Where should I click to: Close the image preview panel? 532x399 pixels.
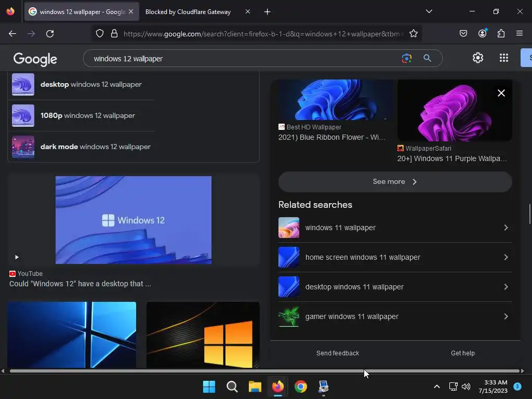501,93
